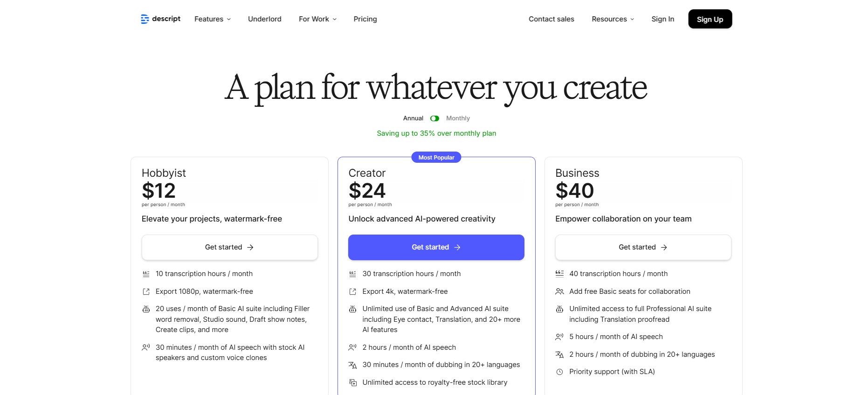Image resolution: width=868 pixels, height=395 pixels.
Task: Go to the Underlord page
Action: (265, 19)
